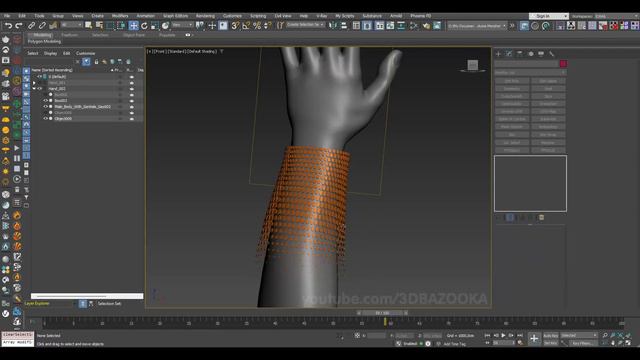Screen dimensions: 640x360
Task: Select the Unlink Selection tool
Action: pos(42,26)
